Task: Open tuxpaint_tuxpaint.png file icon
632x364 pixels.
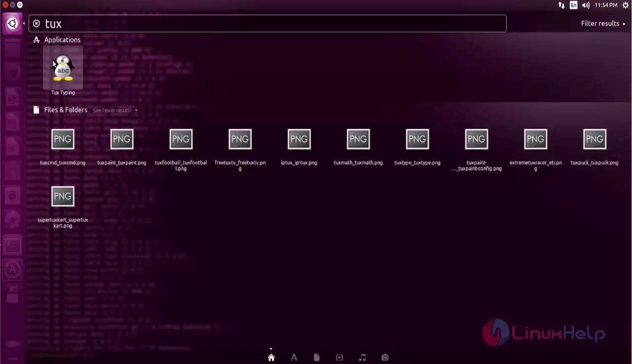Action: click(121, 139)
